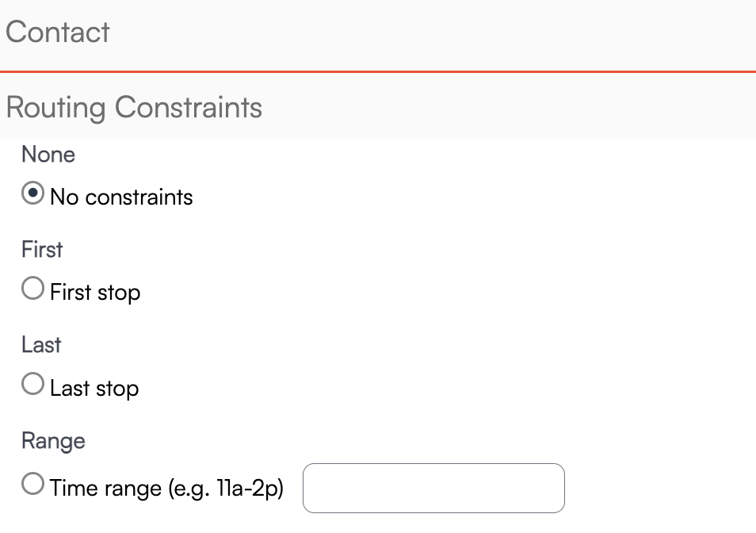756x533 pixels.
Task: Select the "No constraints" radio button
Action: point(32,194)
